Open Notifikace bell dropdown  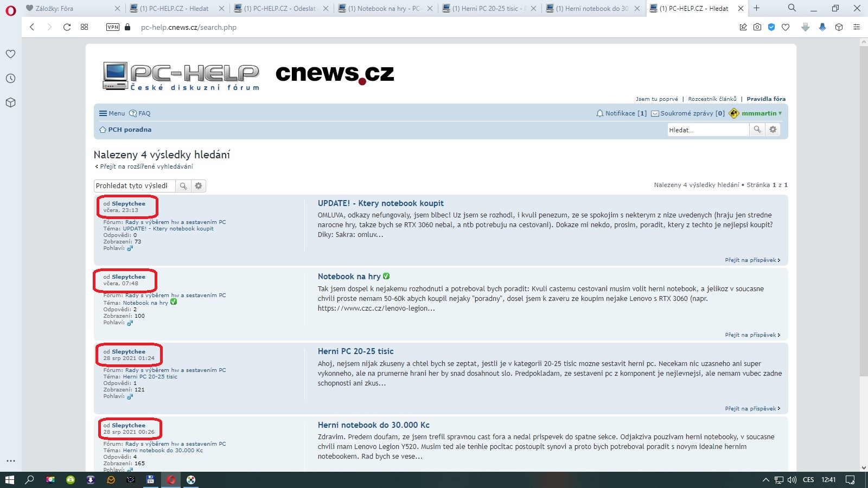coord(621,113)
